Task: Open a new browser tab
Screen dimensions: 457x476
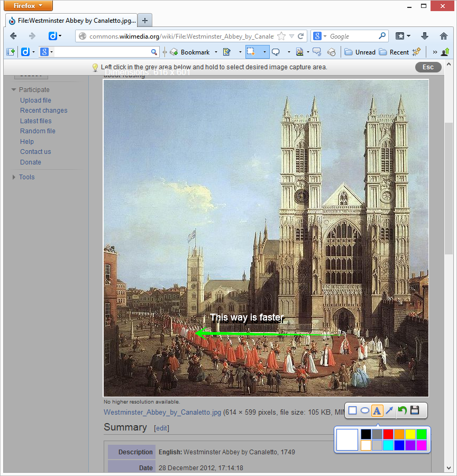Action: (145, 21)
